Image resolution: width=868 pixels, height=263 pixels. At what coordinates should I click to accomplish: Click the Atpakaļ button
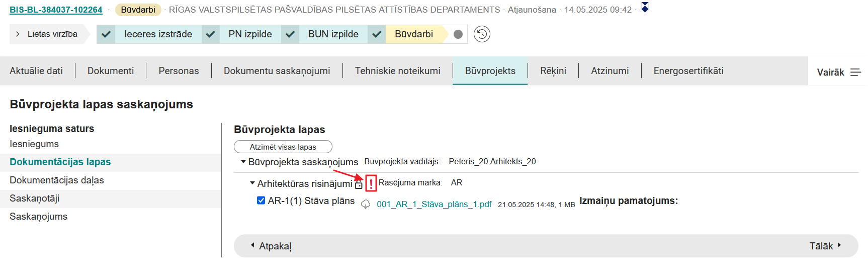[272, 246]
